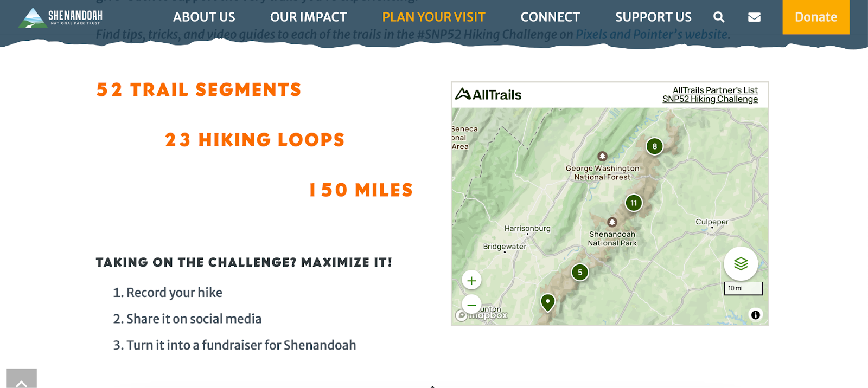Screen dimensions: 868x388
Task: Click the Donate button
Action: click(x=815, y=17)
